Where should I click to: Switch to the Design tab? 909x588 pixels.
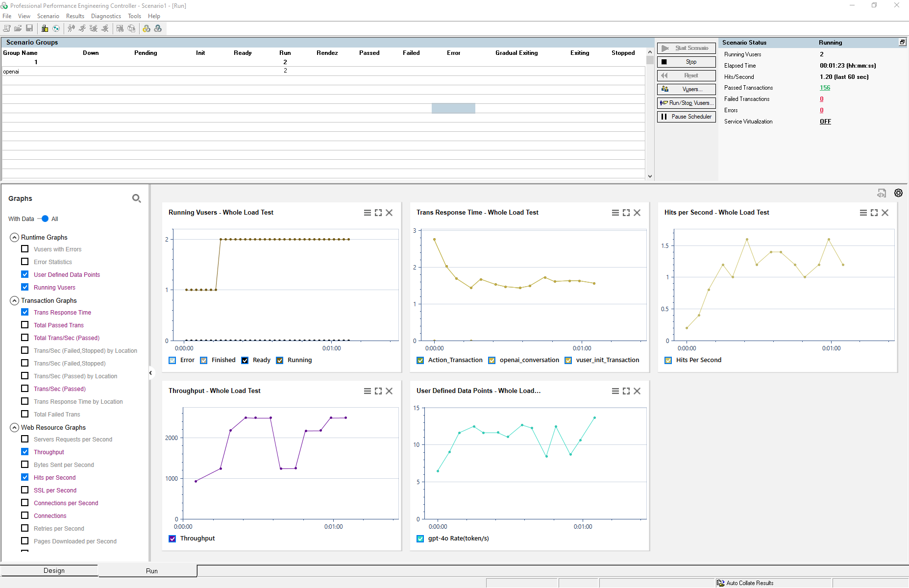tap(54, 570)
